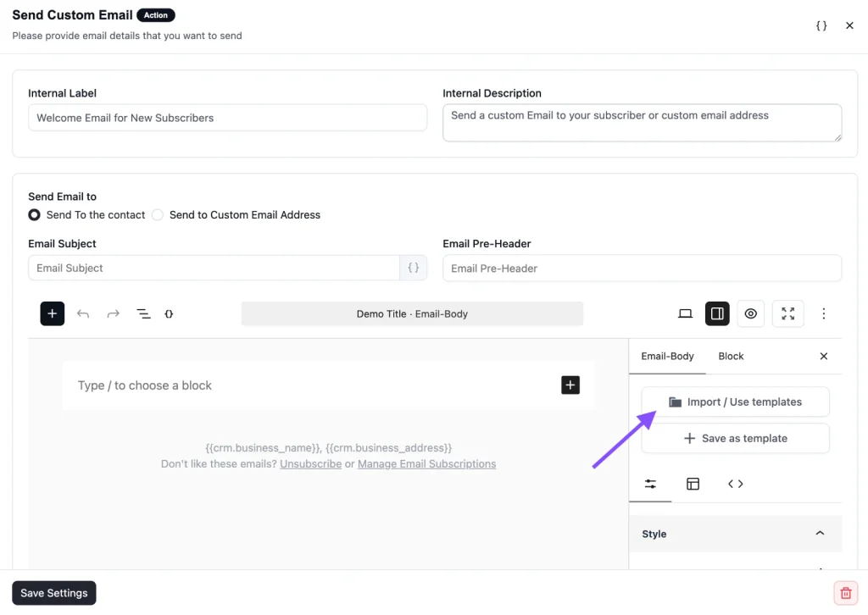
Task: Edit the Internal Description textarea
Action: click(x=643, y=123)
